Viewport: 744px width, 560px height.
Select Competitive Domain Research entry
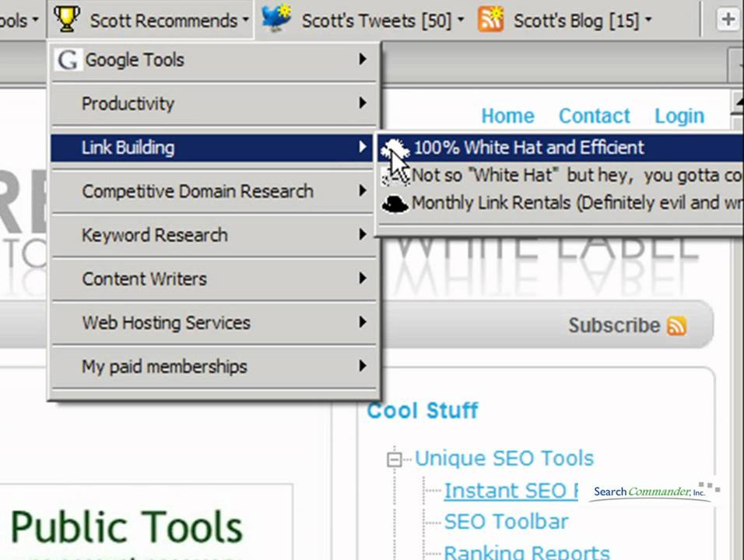pos(212,191)
